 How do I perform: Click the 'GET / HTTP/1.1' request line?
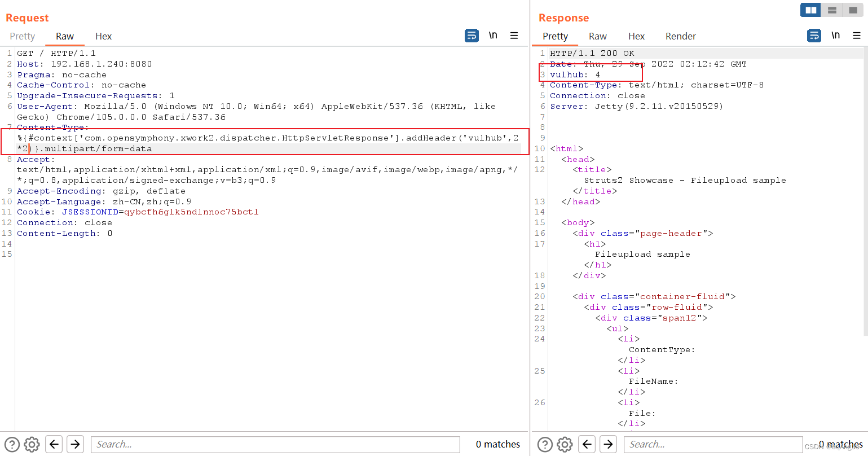[56, 53]
